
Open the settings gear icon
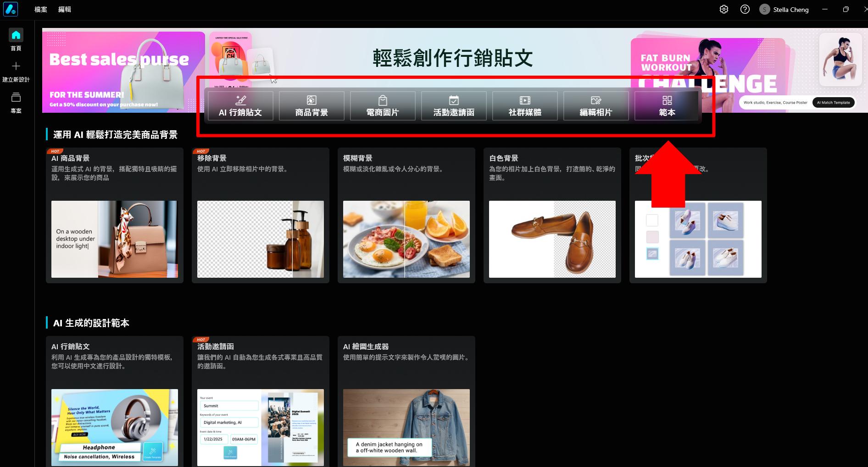pyautogui.click(x=724, y=9)
